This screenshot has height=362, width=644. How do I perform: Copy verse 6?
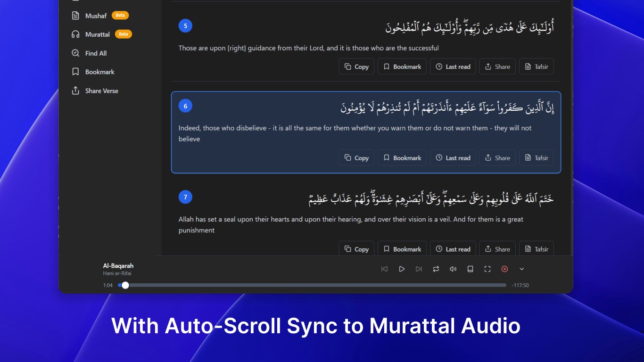(x=356, y=158)
